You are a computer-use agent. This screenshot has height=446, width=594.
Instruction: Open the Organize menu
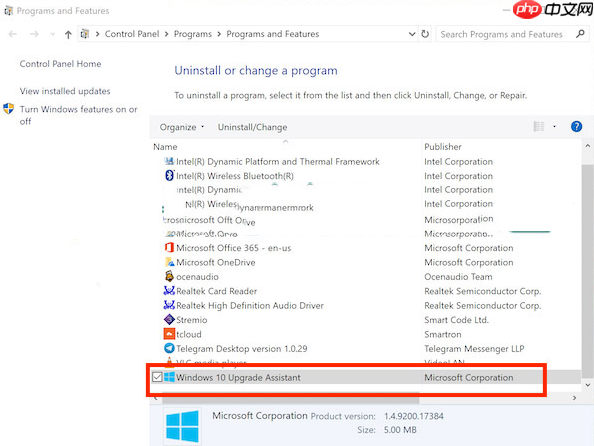click(181, 127)
